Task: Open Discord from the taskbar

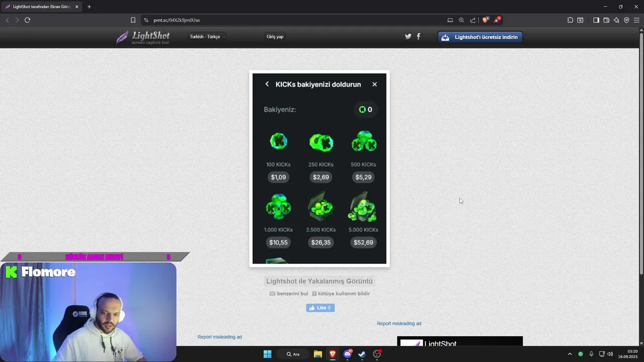Action: click(x=348, y=354)
